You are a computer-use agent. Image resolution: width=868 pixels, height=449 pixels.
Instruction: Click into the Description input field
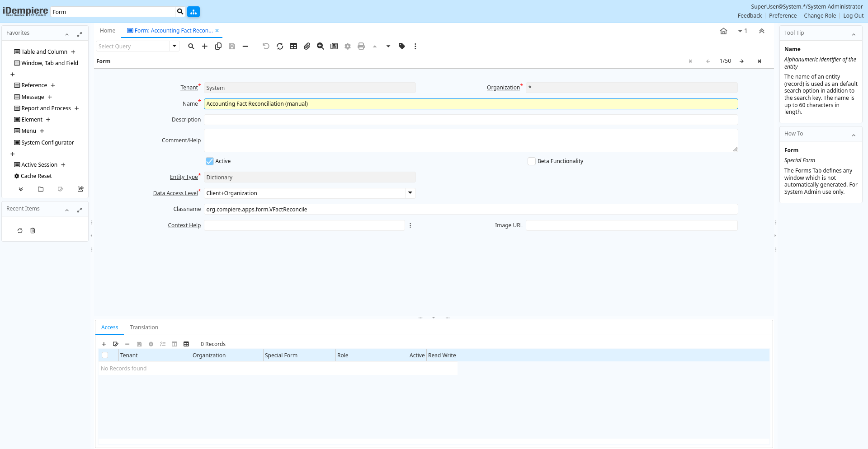[x=471, y=120]
